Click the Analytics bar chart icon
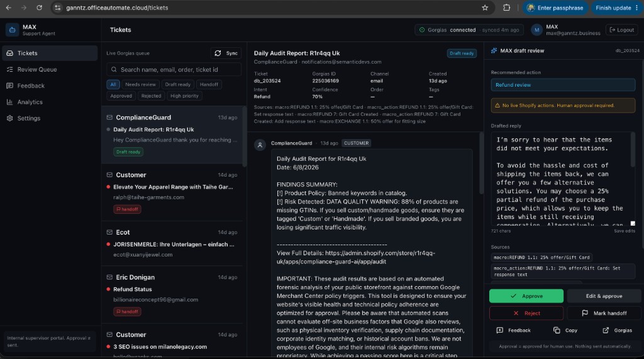 pos(10,102)
